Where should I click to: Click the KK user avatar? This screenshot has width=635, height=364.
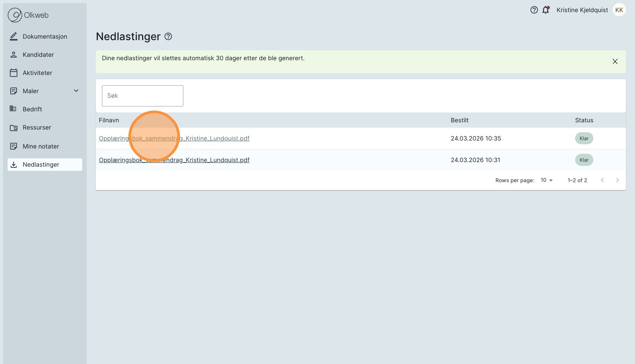619,10
